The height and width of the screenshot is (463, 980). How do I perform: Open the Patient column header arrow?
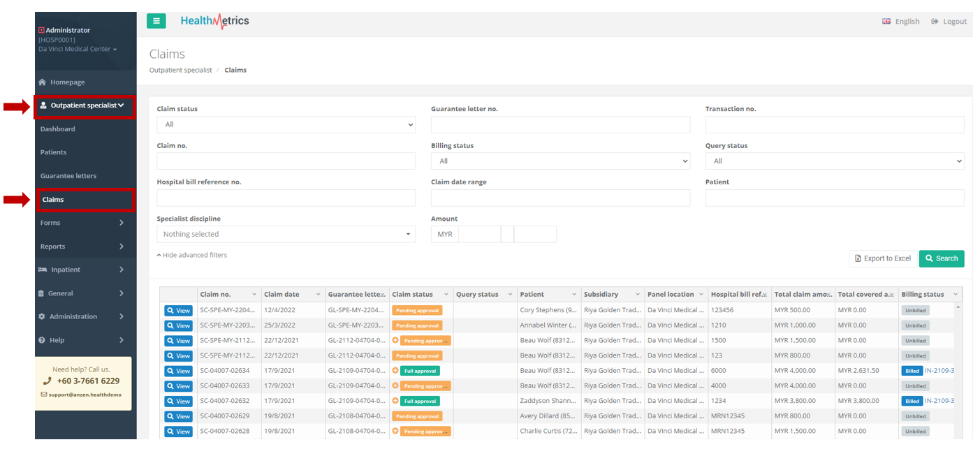coord(574,295)
